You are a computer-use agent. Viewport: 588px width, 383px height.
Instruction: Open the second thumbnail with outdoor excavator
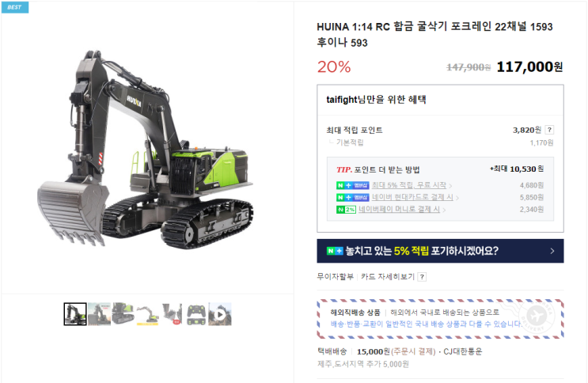[x=100, y=314]
